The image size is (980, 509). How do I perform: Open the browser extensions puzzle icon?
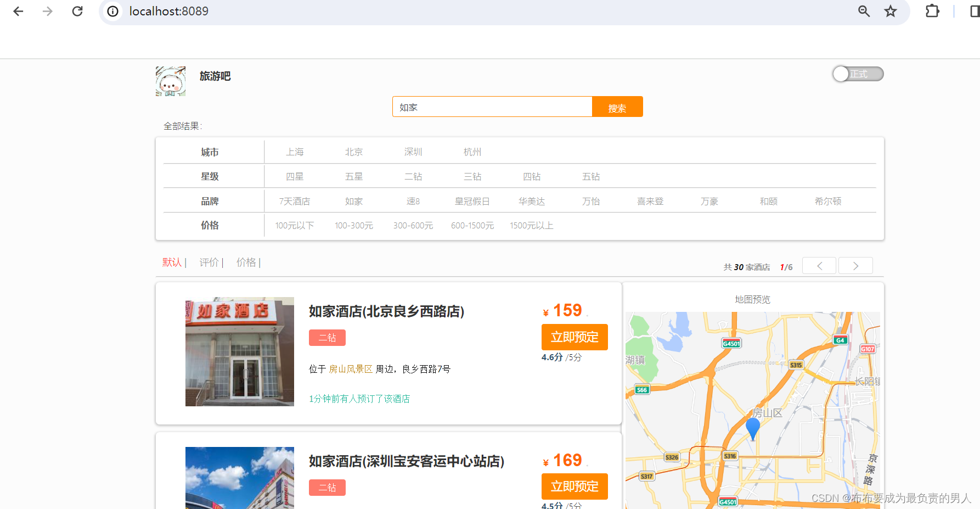pos(932,11)
